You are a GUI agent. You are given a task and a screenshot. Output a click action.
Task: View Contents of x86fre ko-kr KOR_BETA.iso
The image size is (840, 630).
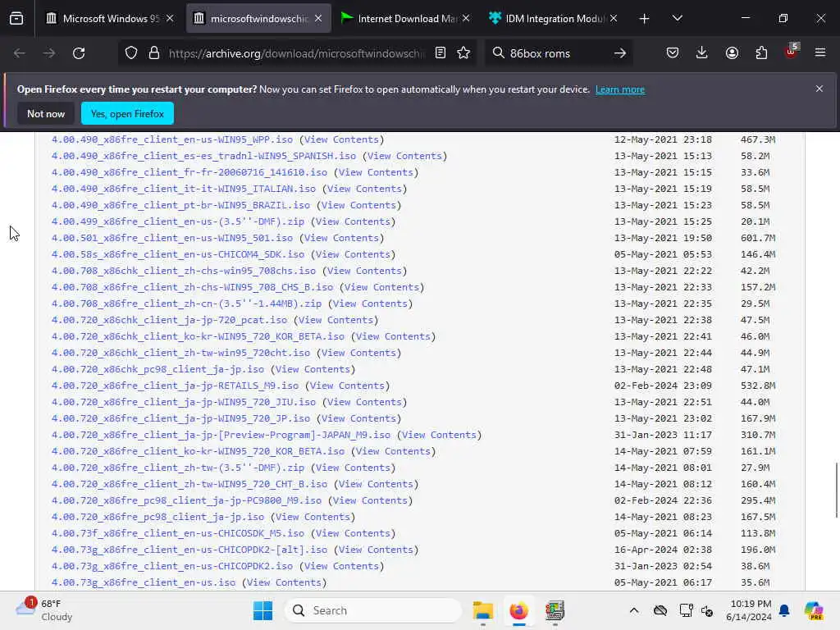click(393, 452)
